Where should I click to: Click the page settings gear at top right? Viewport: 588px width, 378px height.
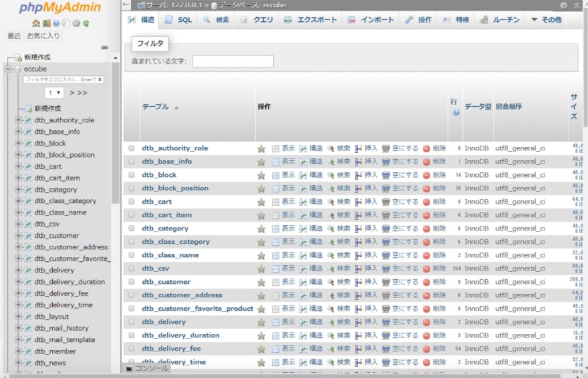[563, 5]
